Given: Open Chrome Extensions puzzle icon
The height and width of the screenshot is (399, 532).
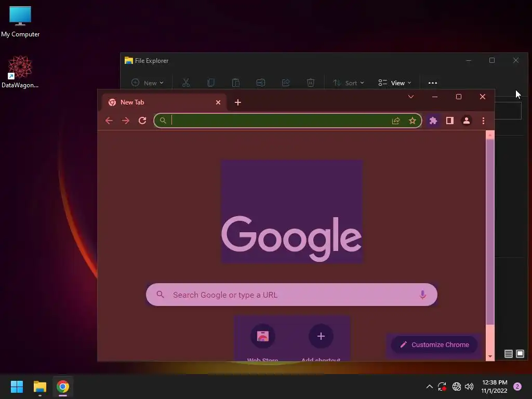Looking at the screenshot, I should [x=433, y=121].
